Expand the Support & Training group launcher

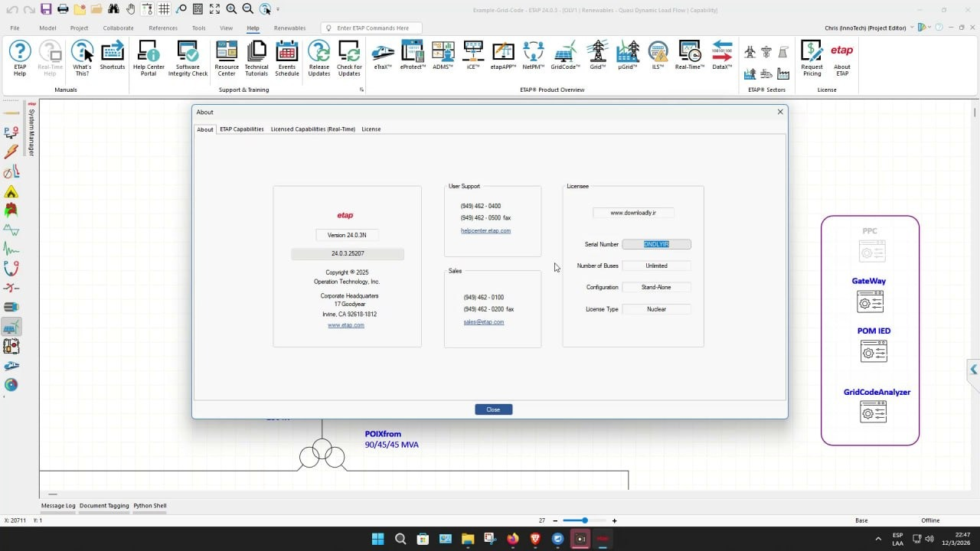pos(361,90)
